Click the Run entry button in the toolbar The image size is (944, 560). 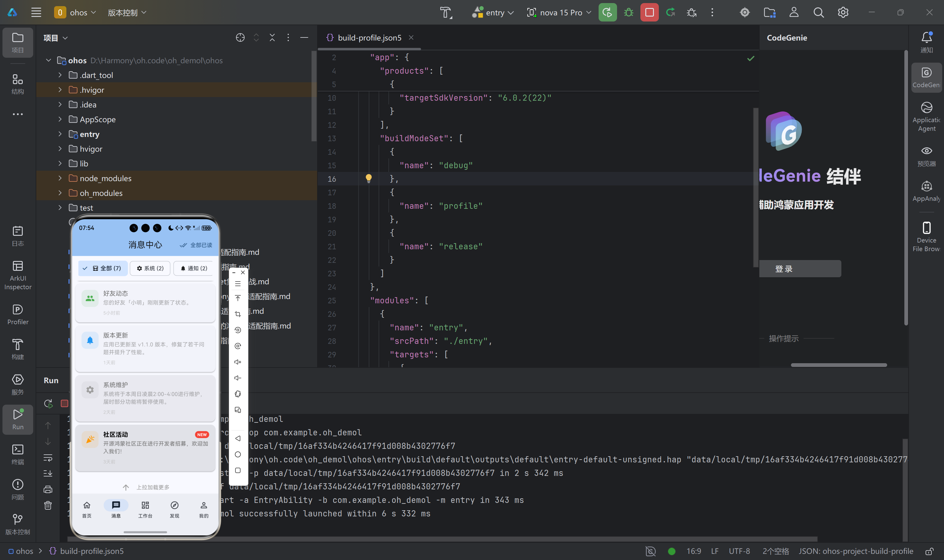click(607, 13)
